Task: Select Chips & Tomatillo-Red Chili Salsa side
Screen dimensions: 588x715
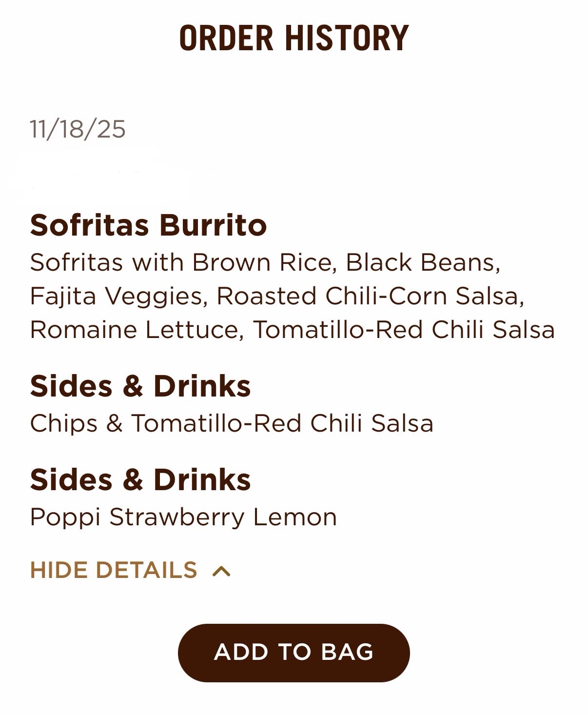Action: [x=232, y=423]
